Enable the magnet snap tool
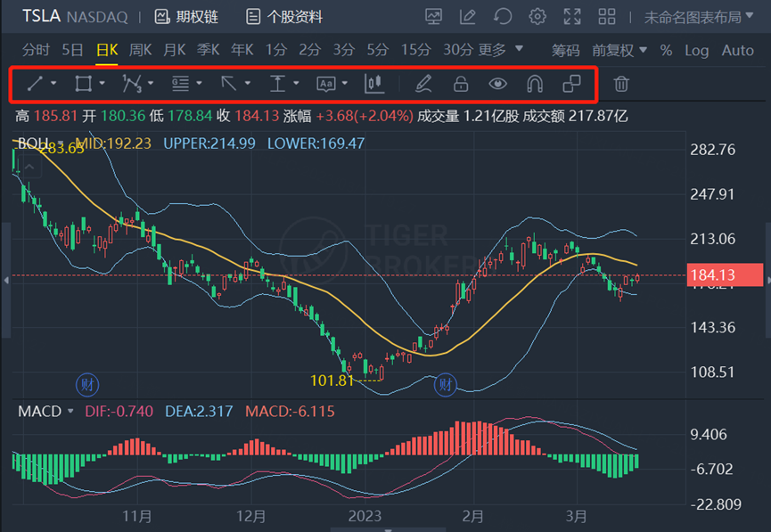This screenshot has height=532, width=771. [534, 84]
